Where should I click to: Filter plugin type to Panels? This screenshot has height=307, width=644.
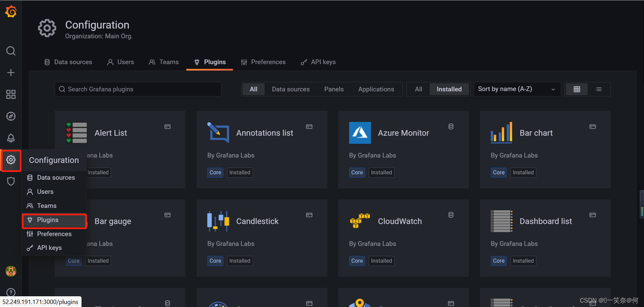(334, 89)
